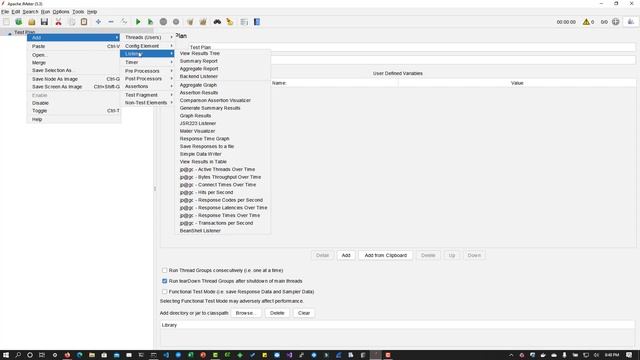The width and height of the screenshot is (640, 360).
Task: Click the Paste clipboard toolbar icon
Action: [84, 22]
